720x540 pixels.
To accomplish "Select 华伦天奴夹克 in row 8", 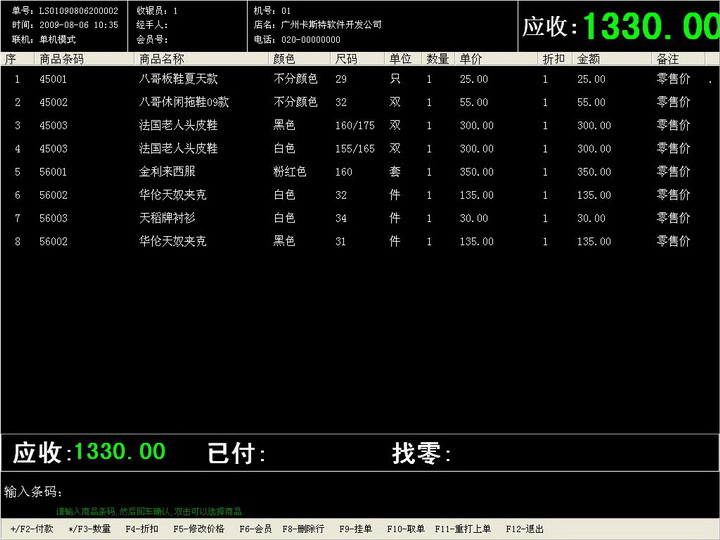I will tap(173, 241).
